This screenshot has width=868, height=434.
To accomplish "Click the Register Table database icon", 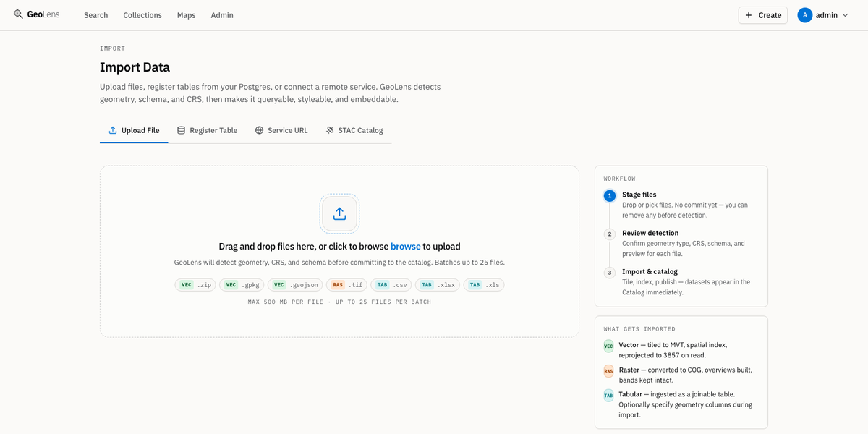I will pos(181,130).
